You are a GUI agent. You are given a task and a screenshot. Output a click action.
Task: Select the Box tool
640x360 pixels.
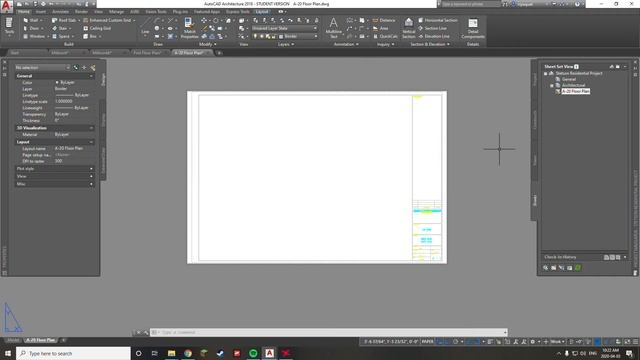pos(91,36)
